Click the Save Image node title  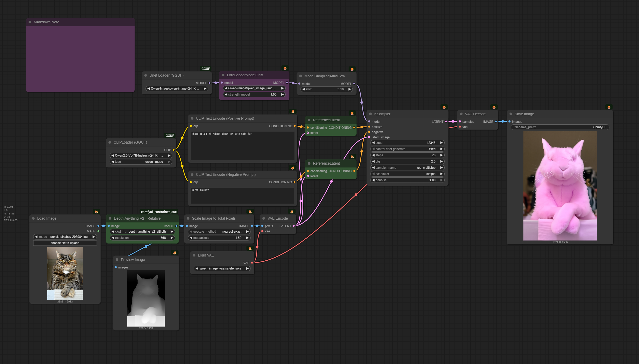point(524,114)
